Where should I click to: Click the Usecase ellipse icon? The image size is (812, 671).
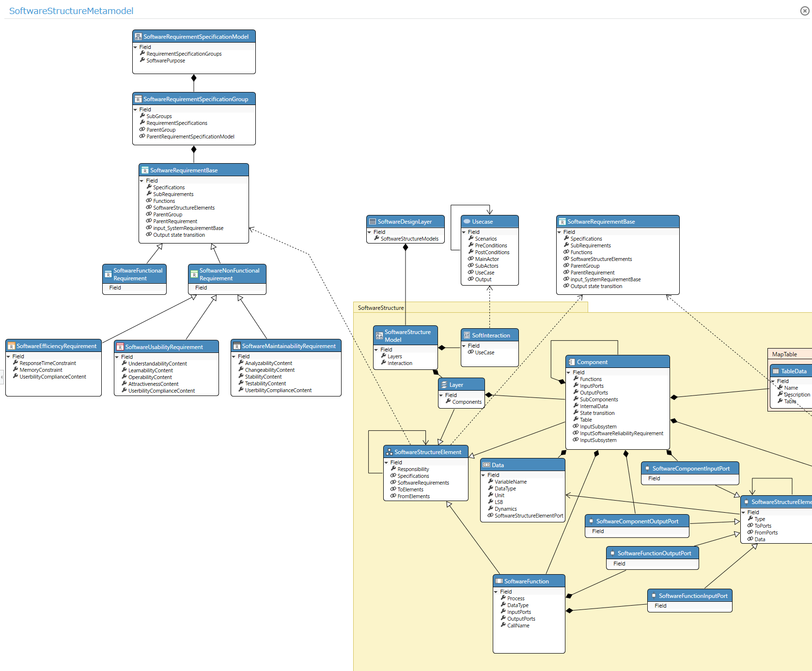pyautogui.click(x=467, y=222)
